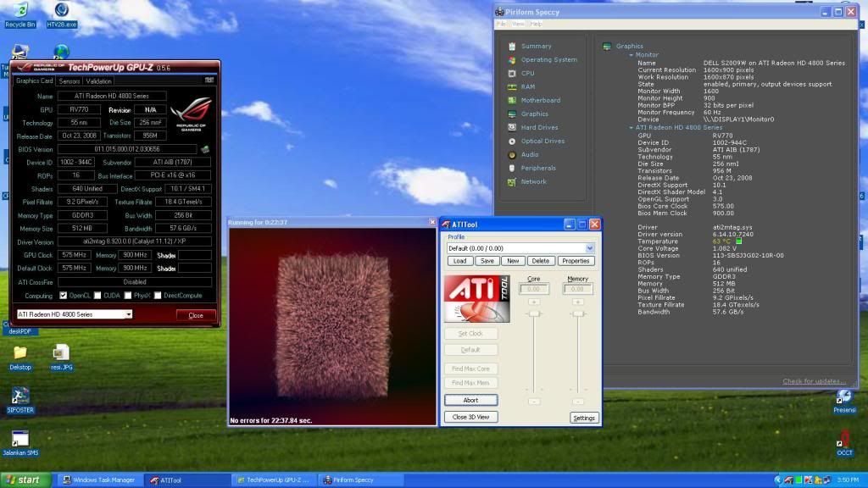Select the RAM icon in Speccy sidebar

(512, 87)
